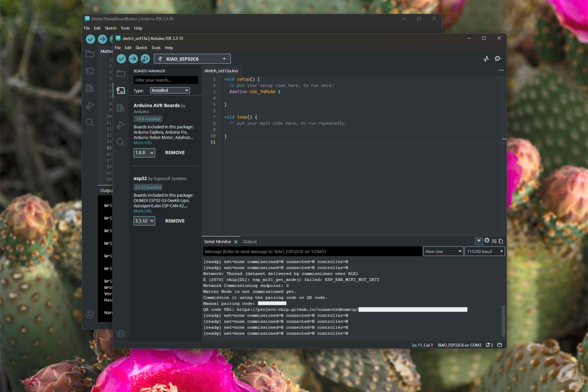Open Boards Manager in MatterThreadSmartButton sidebar
The width and height of the screenshot is (588, 392).
click(90, 71)
